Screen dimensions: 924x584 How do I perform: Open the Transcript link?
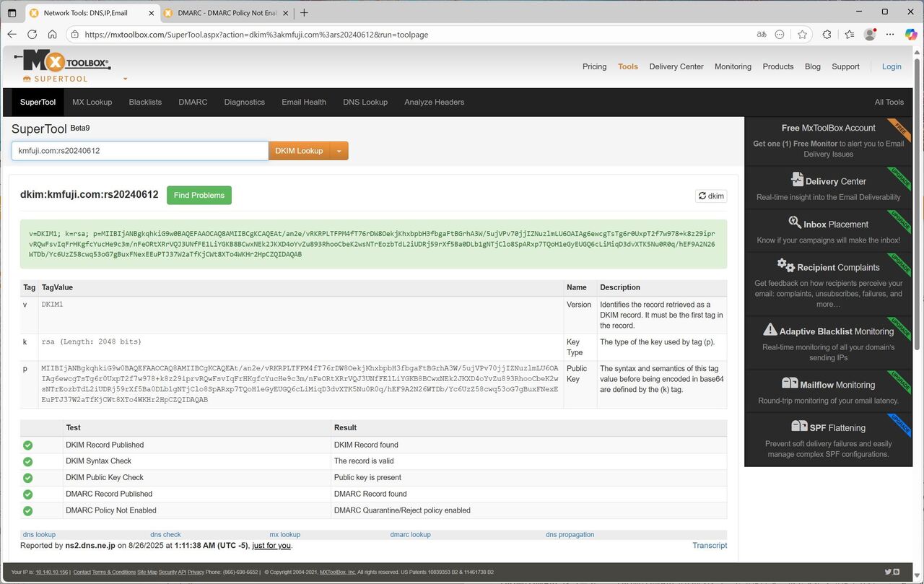click(710, 546)
